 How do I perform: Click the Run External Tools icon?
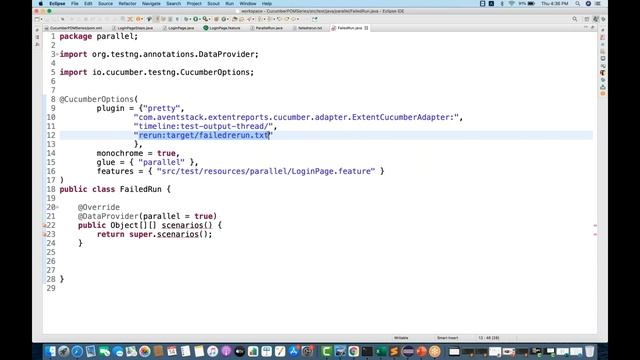(x=205, y=19)
